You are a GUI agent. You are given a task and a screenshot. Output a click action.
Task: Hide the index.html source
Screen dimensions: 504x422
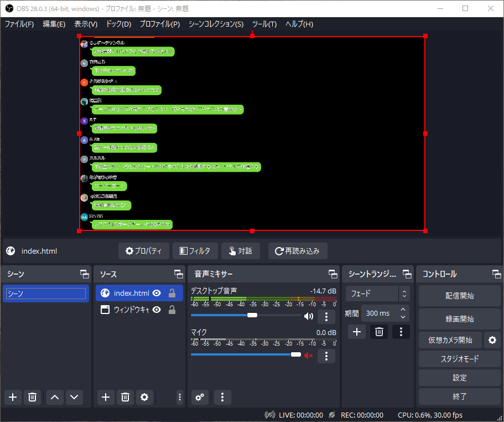(x=157, y=294)
